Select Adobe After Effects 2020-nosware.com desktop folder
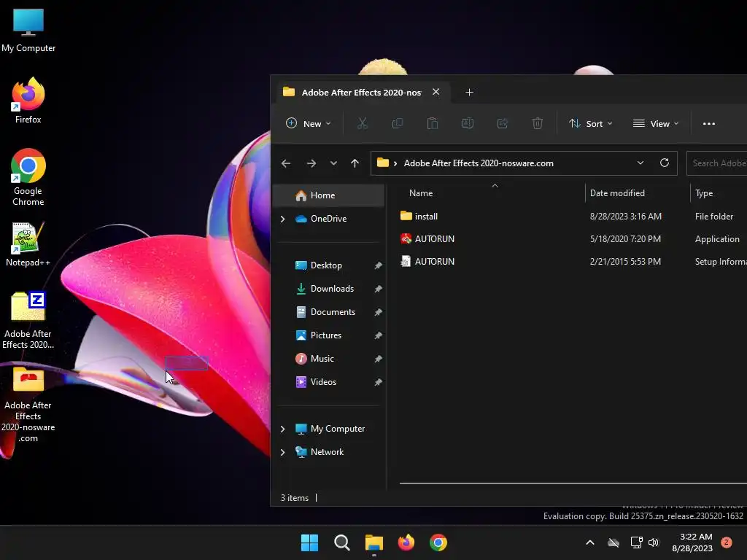The width and height of the screenshot is (747, 560). tap(28, 404)
